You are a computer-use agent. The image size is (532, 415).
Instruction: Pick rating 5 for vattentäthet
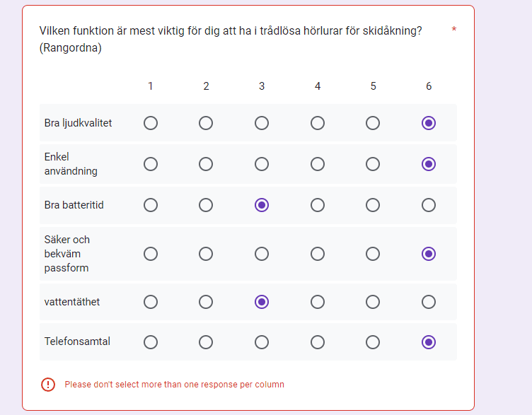pos(373,302)
